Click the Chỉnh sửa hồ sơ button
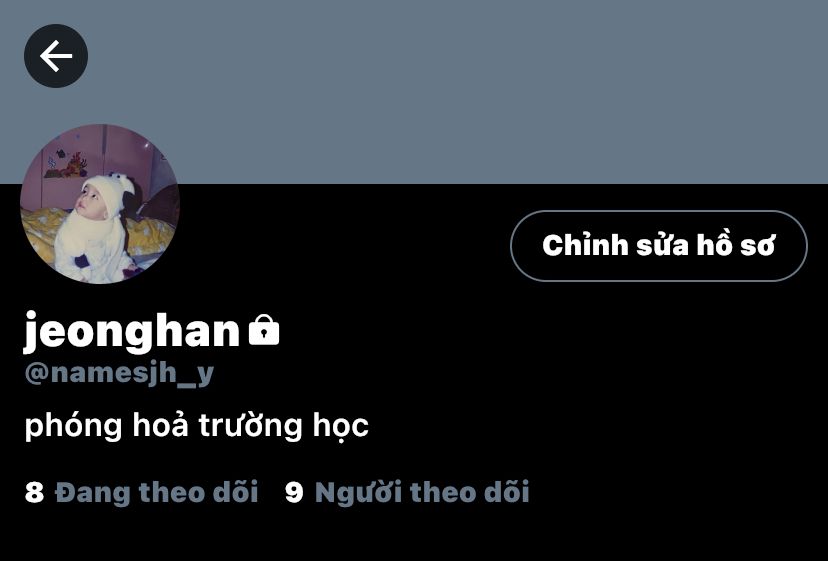The height and width of the screenshot is (561, 828). 658,246
